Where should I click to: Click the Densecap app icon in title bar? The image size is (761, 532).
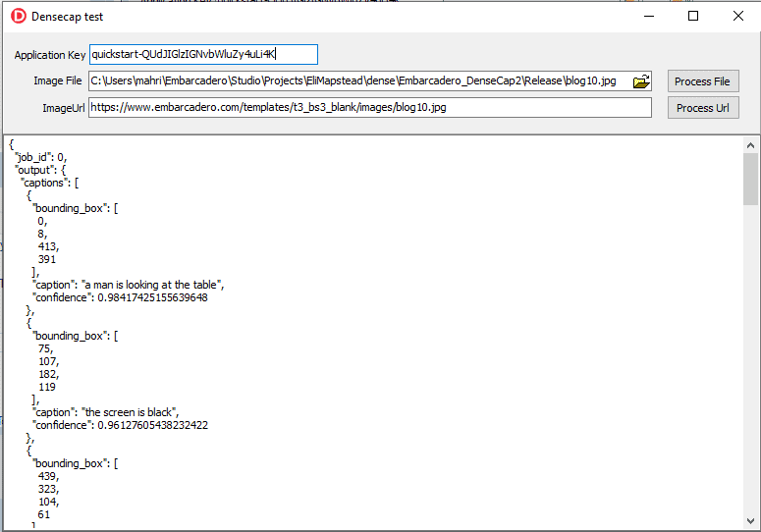(x=19, y=16)
